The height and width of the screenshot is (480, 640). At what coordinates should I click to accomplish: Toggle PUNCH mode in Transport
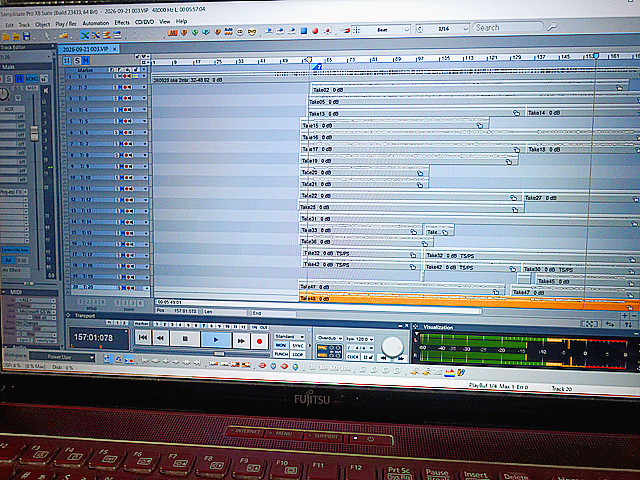click(x=281, y=354)
